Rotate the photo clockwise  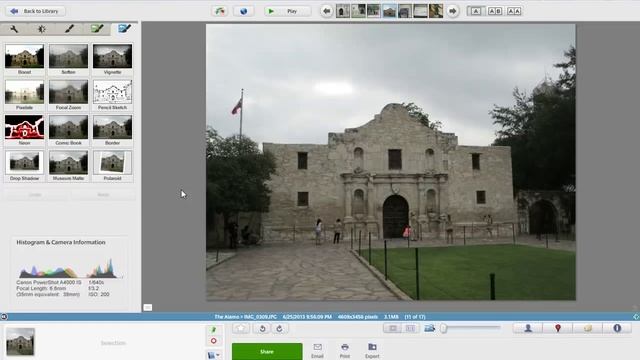[280, 328]
